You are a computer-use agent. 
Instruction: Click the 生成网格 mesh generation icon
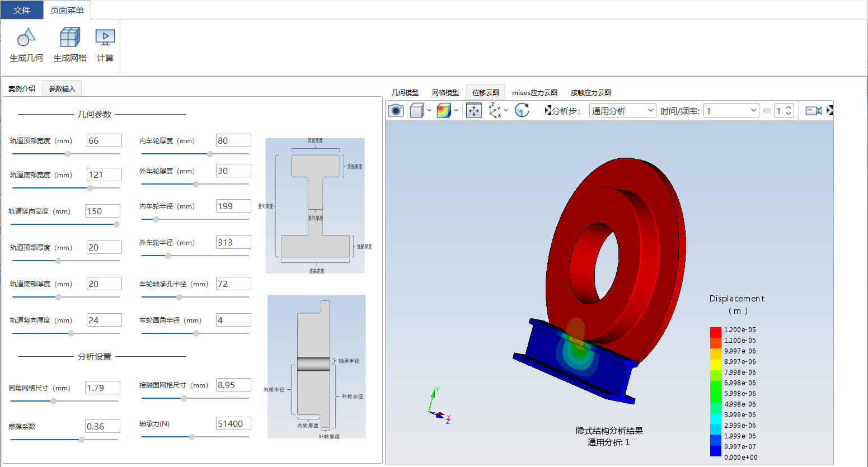[70, 37]
